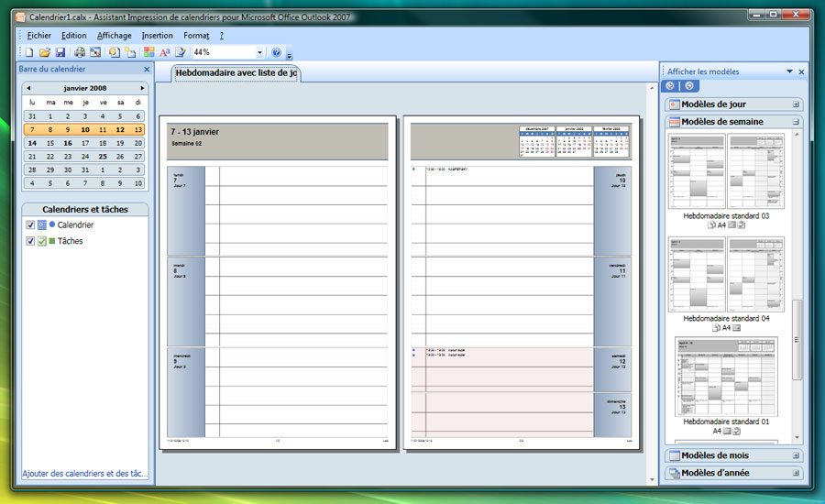The width and height of the screenshot is (825, 504).
Task: Go to next month in mini calendar
Action: click(x=142, y=88)
